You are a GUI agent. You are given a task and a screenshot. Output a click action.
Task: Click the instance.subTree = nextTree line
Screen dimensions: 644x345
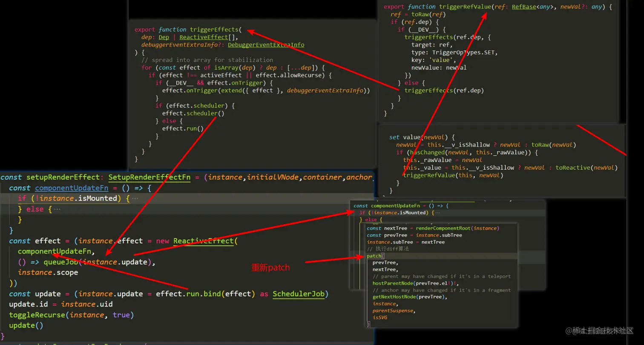[405, 242]
